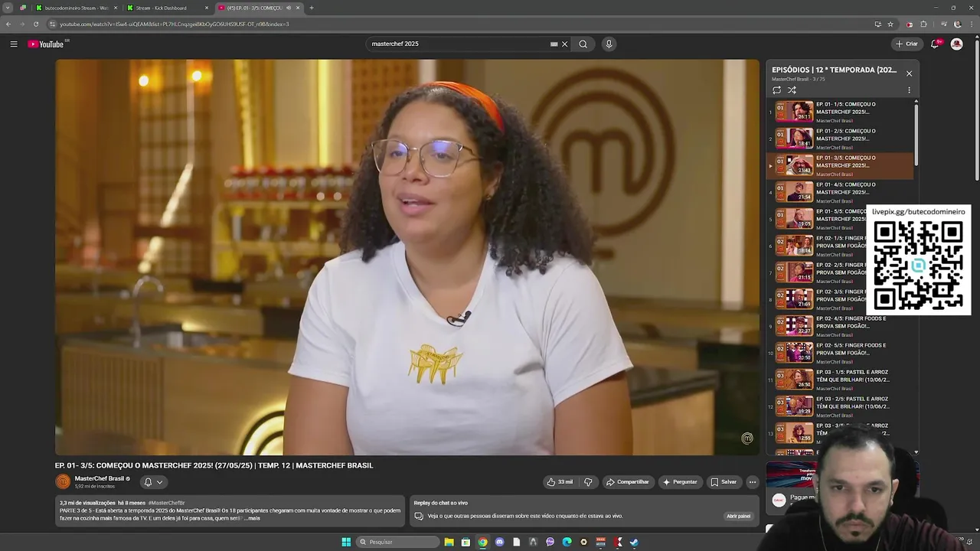
Task: Open Discord from the taskbar
Action: (x=500, y=542)
